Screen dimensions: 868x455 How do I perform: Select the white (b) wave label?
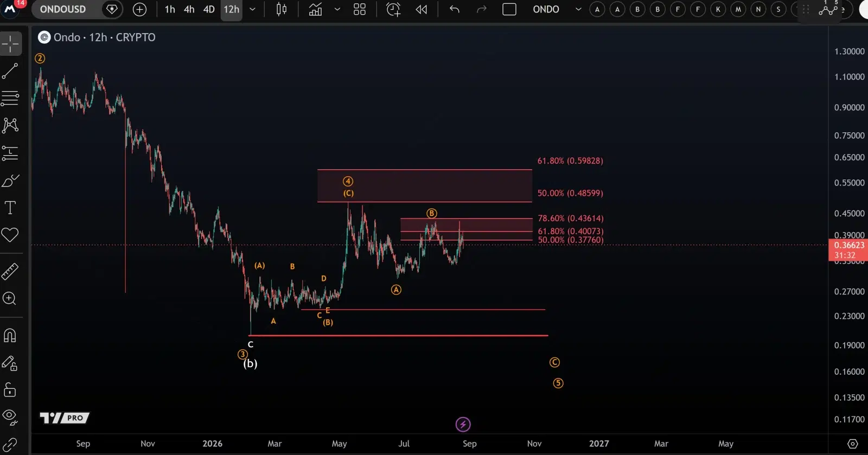(x=250, y=364)
